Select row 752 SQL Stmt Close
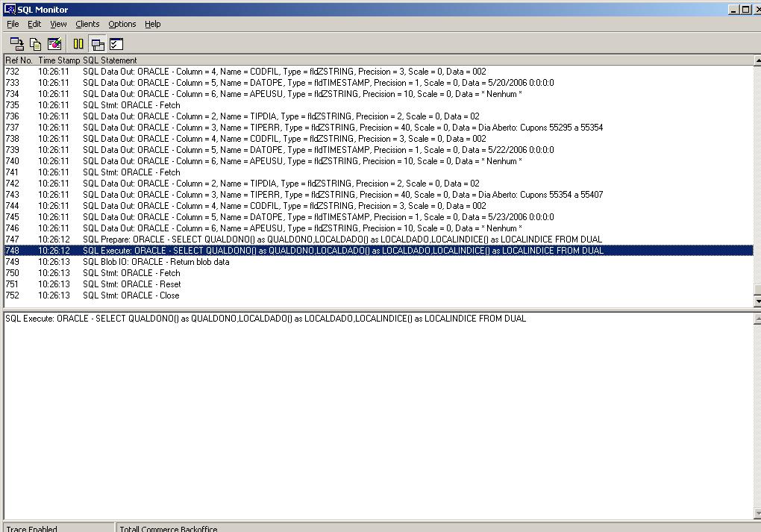761x532 pixels. pyautogui.click(x=378, y=295)
